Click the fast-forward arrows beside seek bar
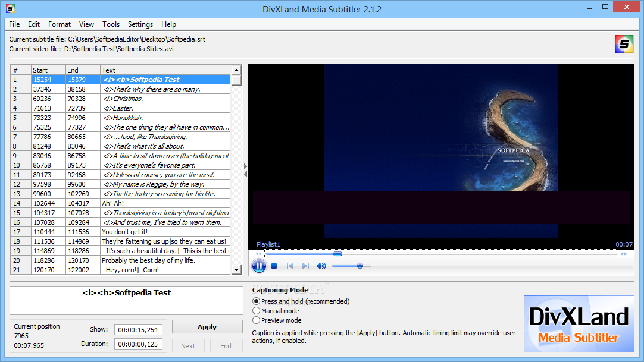644x362 pixels. [x=624, y=254]
